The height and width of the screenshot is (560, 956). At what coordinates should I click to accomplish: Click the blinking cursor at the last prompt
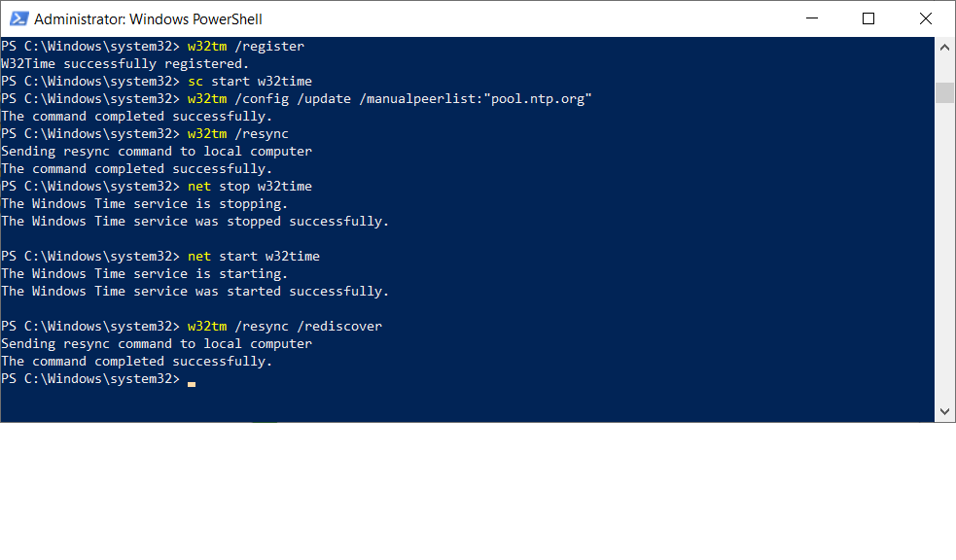[192, 384]
